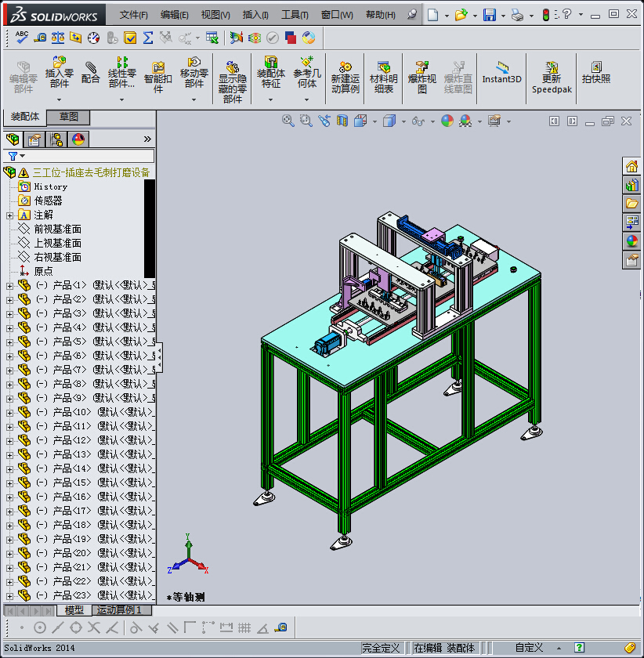Viewport: 644px width, 658px height.
Task: Toggle the rebuild traffic light icon
Action: (546, 15)
